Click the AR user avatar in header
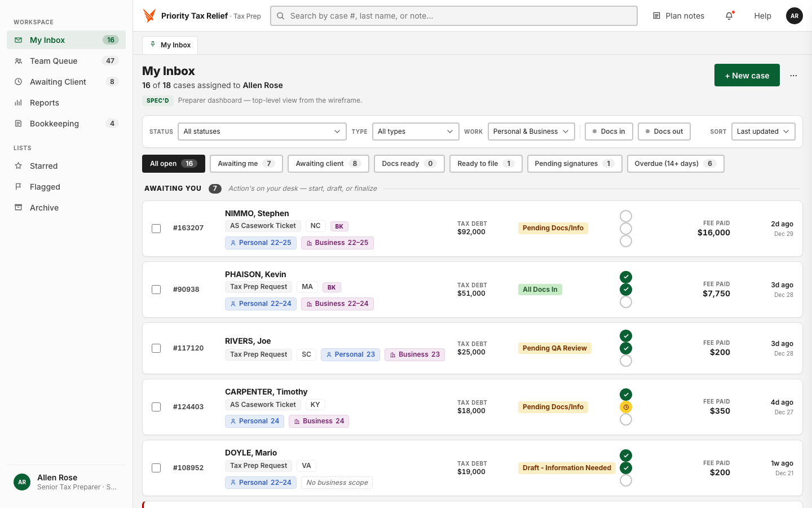Image resolution: width=812 pixels, height=508 pixels. [x=795, y=16]
